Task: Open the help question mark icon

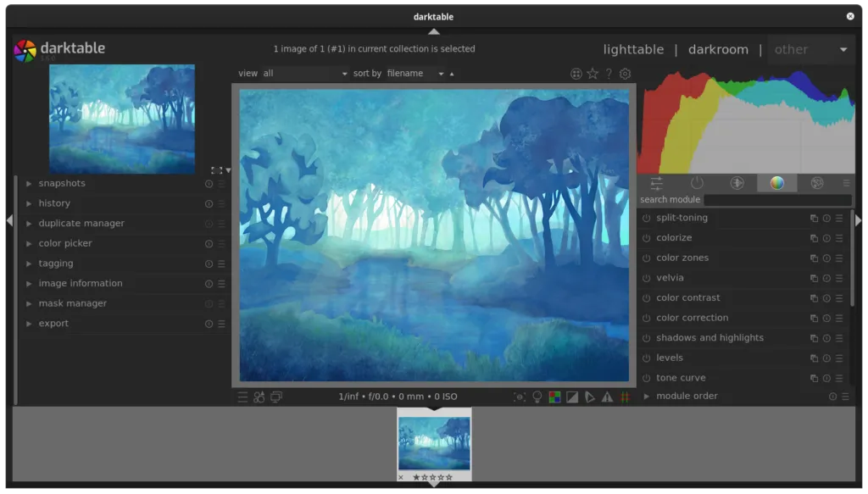Action: [609, 74]
